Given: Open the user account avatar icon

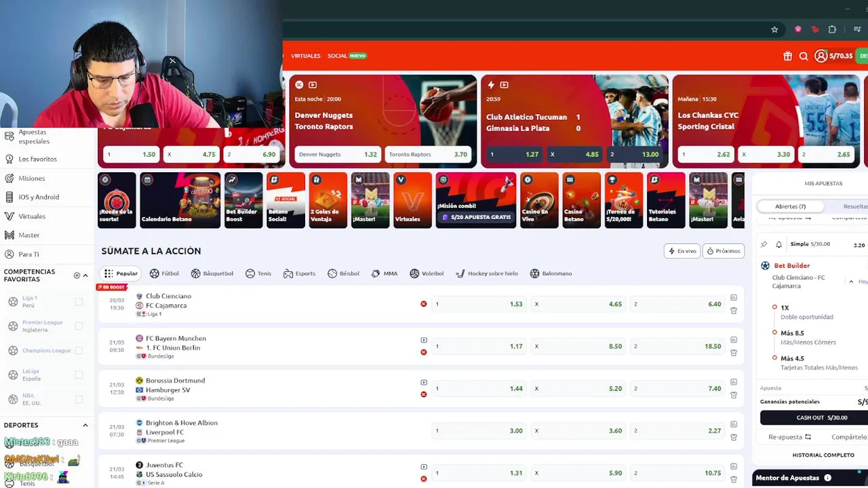Looking at the screenshot, I should point(821,56).
